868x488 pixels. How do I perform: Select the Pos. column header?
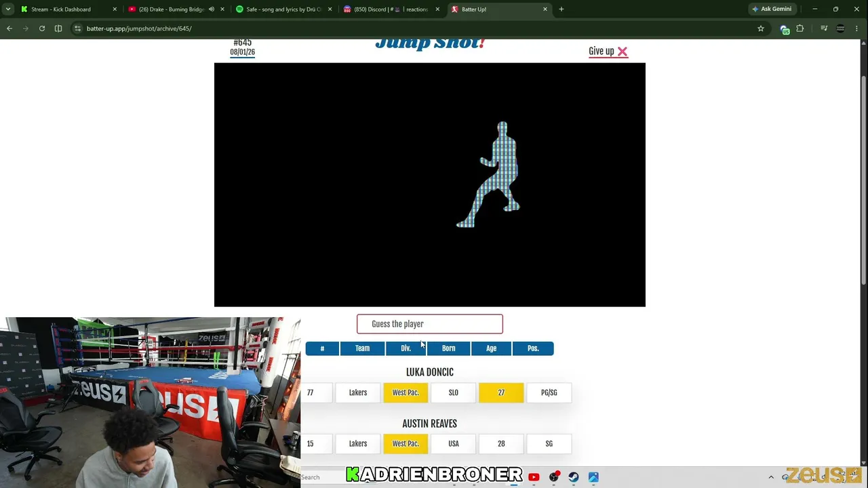point(533,348)
